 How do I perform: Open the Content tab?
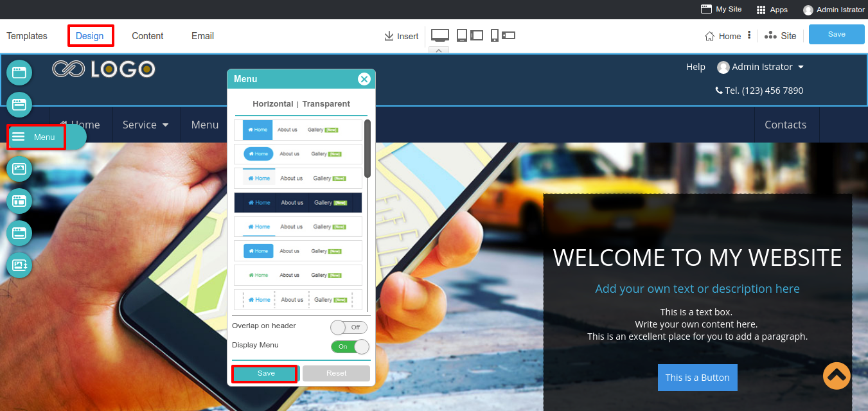tap(148, 36)
